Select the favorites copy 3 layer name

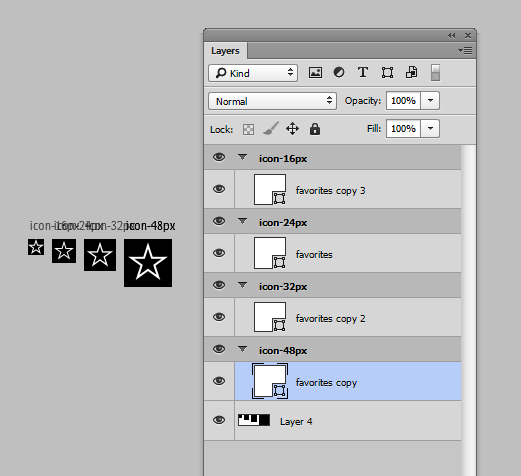coord(330,191)
